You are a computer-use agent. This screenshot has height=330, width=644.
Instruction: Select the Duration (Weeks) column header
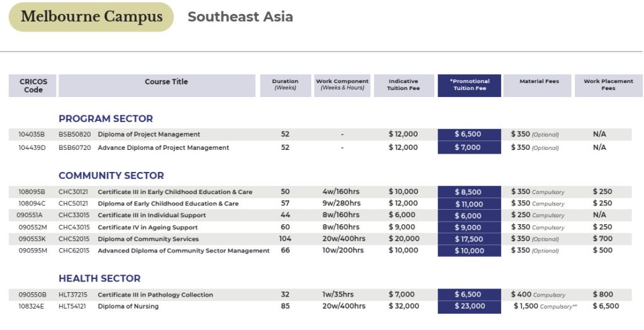pos(285,84)
